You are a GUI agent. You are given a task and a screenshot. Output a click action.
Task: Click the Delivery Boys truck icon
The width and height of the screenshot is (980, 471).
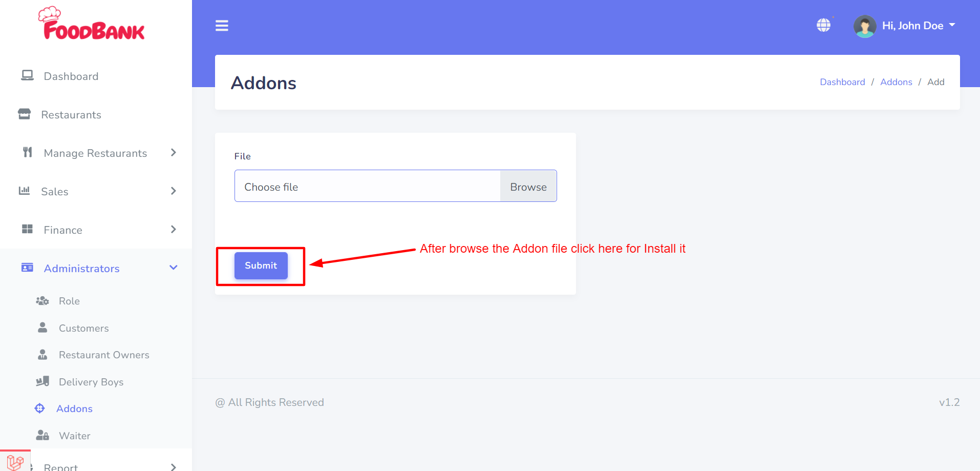point(42,381)
